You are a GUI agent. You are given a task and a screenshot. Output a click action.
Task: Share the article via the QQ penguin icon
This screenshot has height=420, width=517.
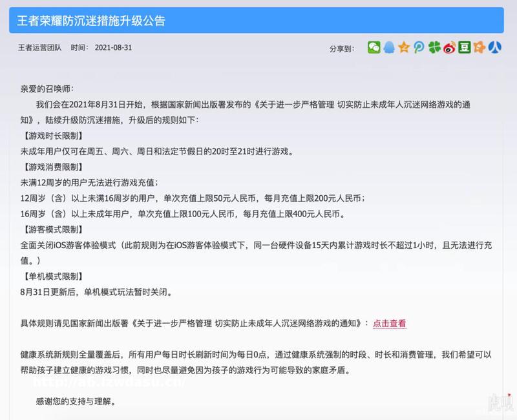(389, 47)
